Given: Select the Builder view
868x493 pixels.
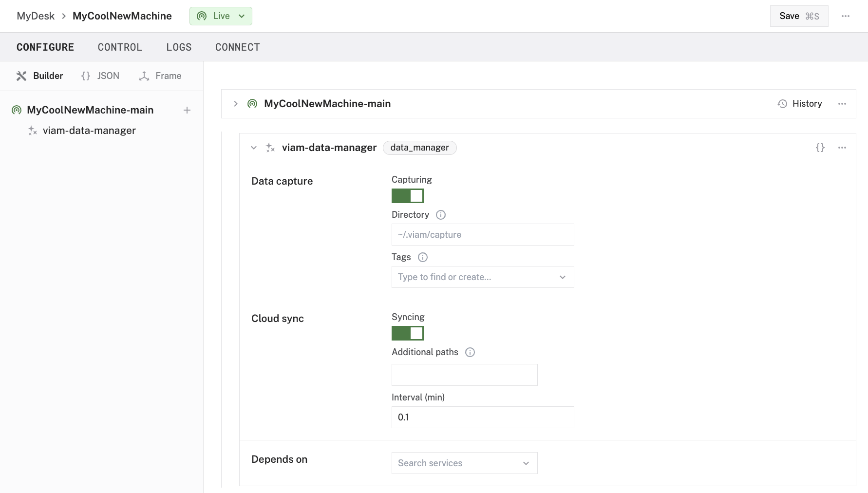Looking at the screenshot, I should pyautogui.click(x=39, y=76).
